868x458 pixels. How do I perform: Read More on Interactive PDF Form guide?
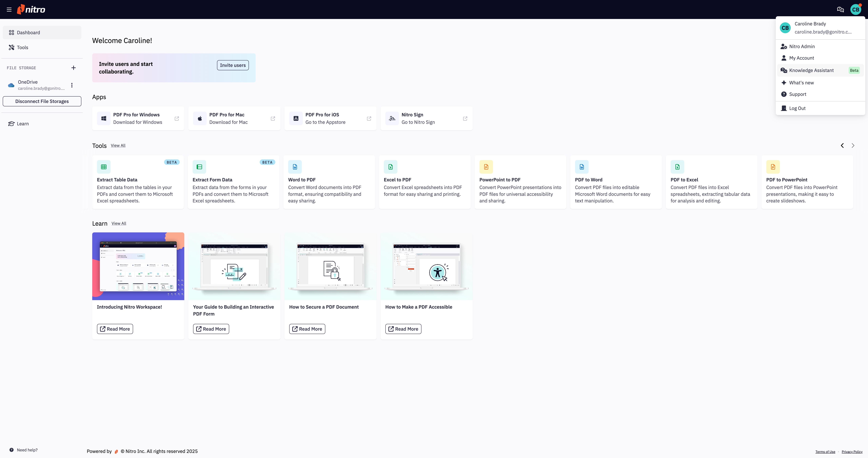pyautogui.click(x=211, y=329)
